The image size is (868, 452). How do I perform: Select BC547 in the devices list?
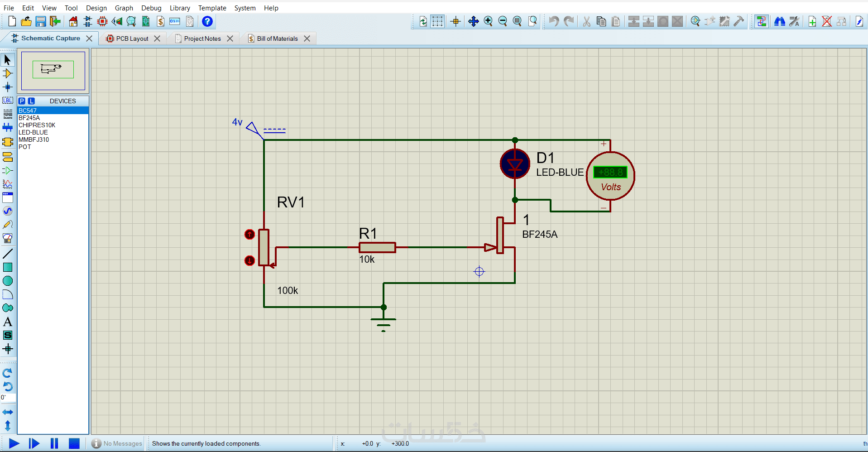pyautogui.click(x=53, y=111)
